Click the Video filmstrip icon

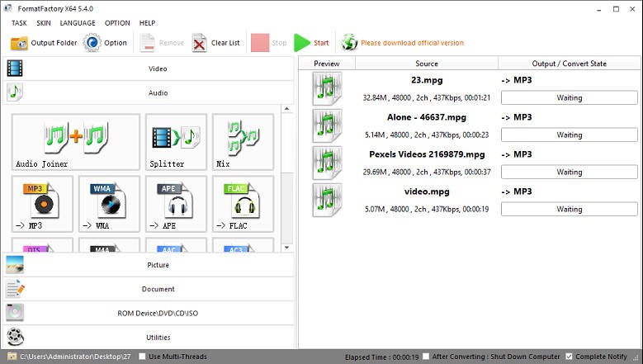pos(15,69)
